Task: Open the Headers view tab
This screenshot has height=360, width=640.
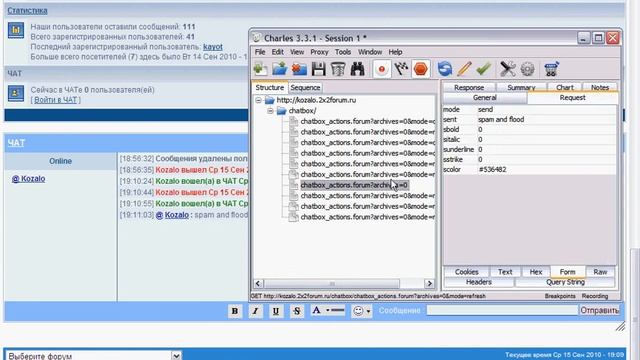Action: [479, 282]
